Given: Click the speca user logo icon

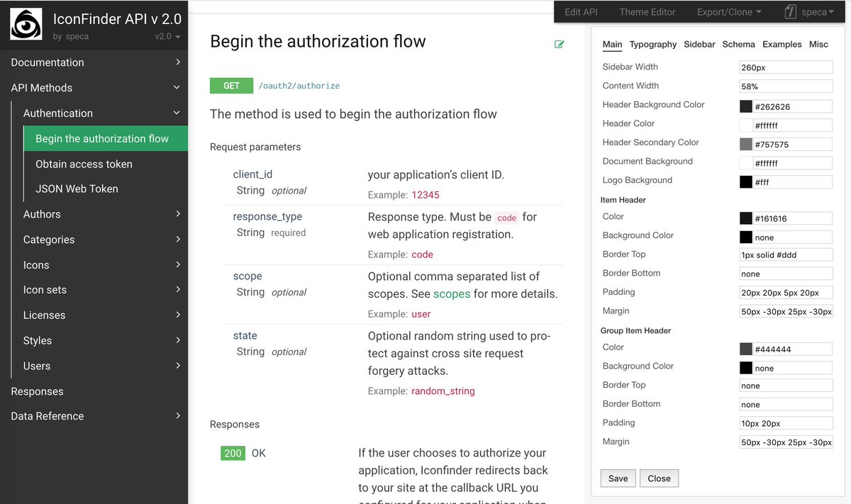Looking at the screenshot, I should 791,12.
